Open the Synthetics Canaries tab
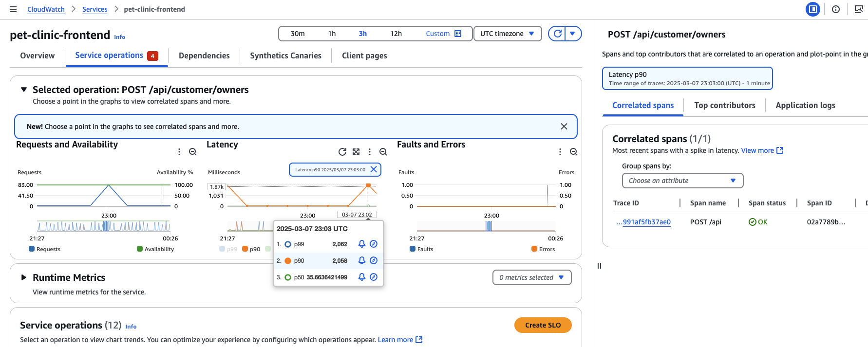 pos(285,55)
